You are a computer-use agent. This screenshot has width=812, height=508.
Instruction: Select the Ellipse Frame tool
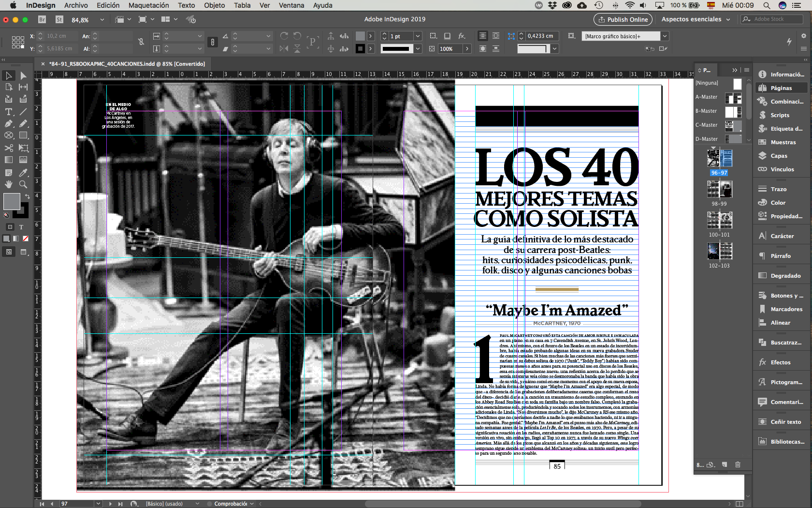coord(9,135)
